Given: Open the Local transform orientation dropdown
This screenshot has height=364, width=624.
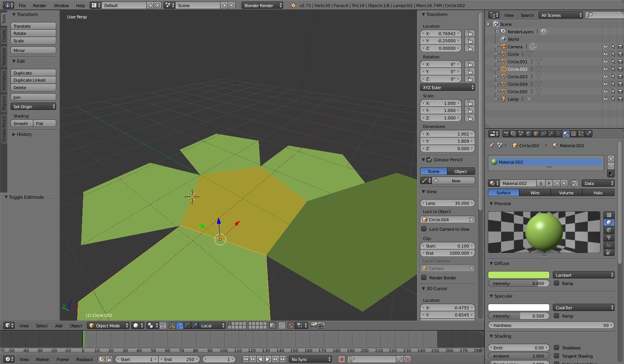Looking at the screenshot, I should 212,325.
